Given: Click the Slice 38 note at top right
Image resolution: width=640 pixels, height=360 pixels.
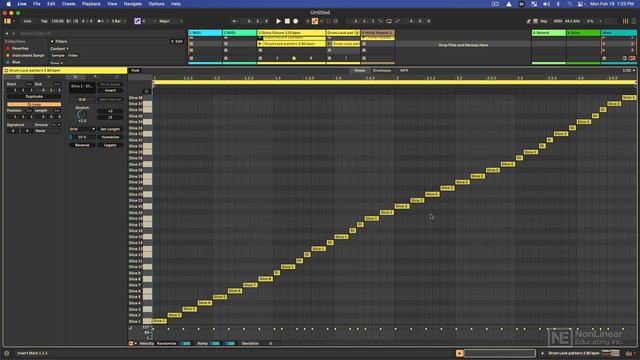Looking at the screenshot, I should (629, 98).
